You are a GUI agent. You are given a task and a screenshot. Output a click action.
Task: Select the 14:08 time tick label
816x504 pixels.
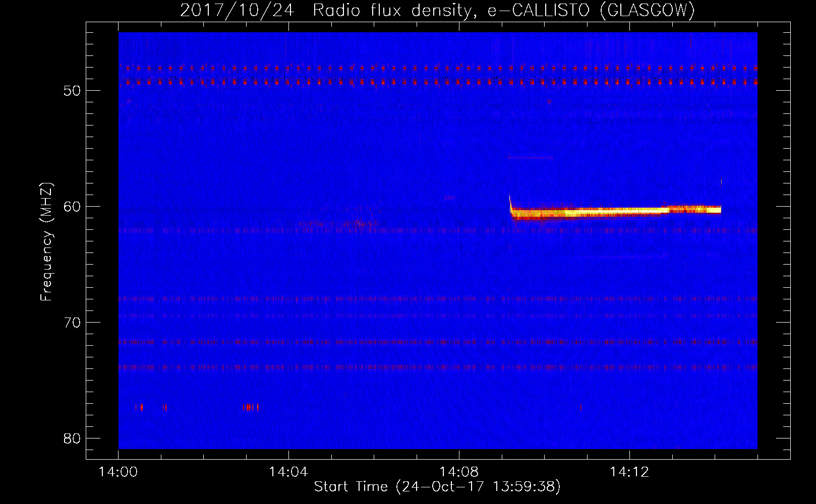459,472
